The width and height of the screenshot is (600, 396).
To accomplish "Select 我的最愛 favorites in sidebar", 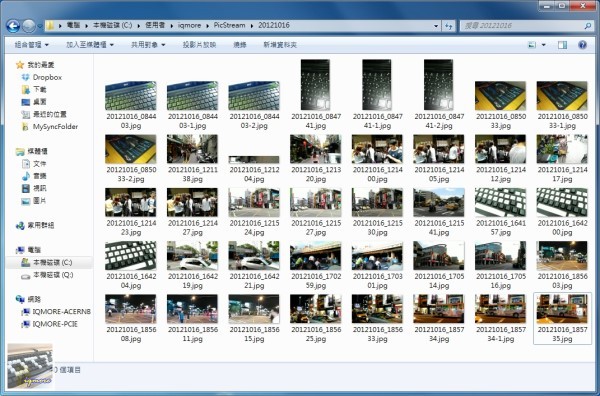I will coord(35,65).
